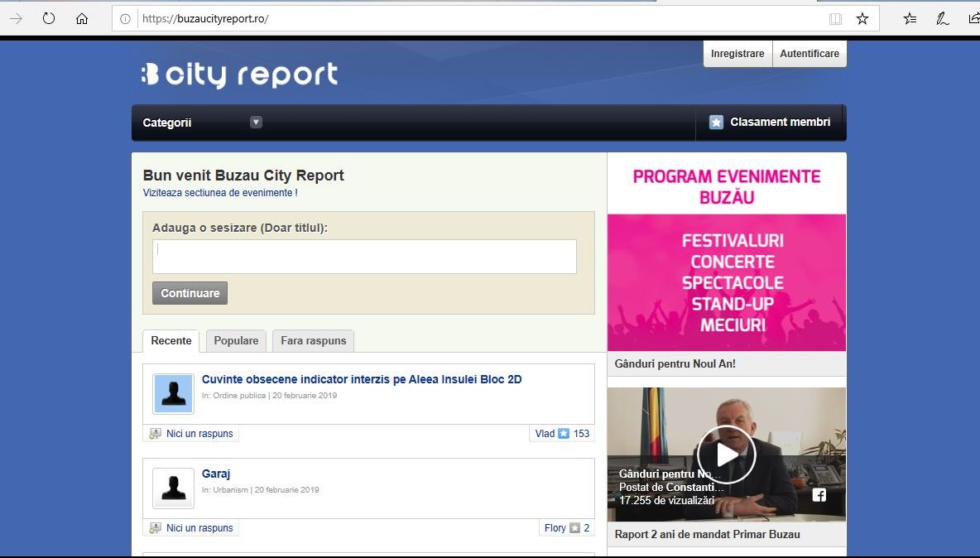Click the browser home icon
Screen dimensions: 980x558
[82, 18]
